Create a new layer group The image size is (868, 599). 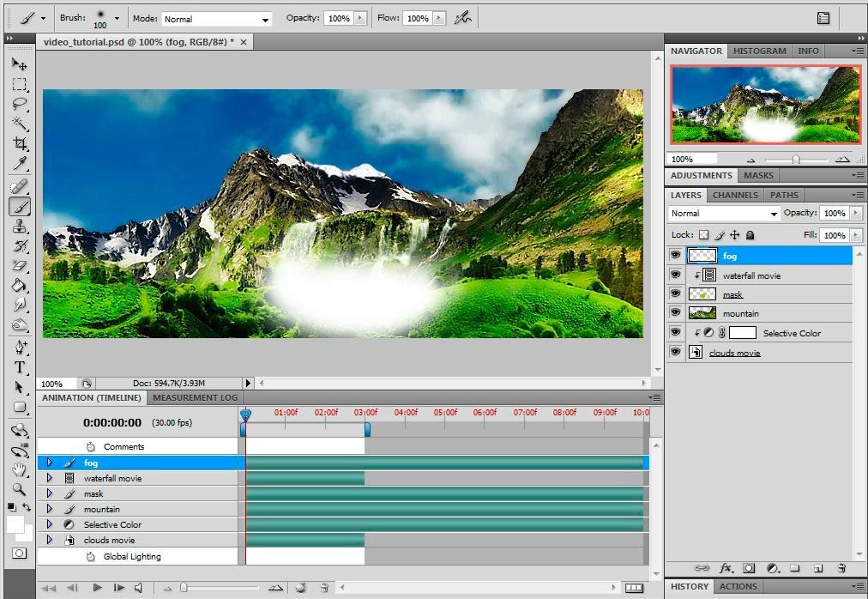tap(795, 568)
